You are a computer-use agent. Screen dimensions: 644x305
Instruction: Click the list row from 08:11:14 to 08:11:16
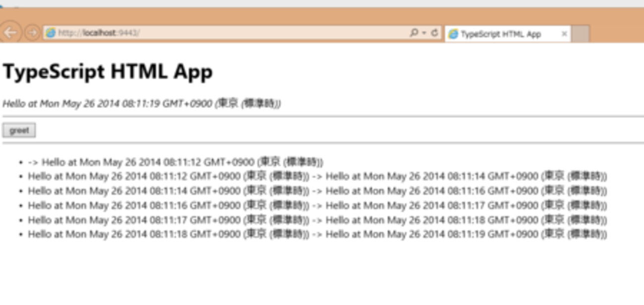[317, 190]
